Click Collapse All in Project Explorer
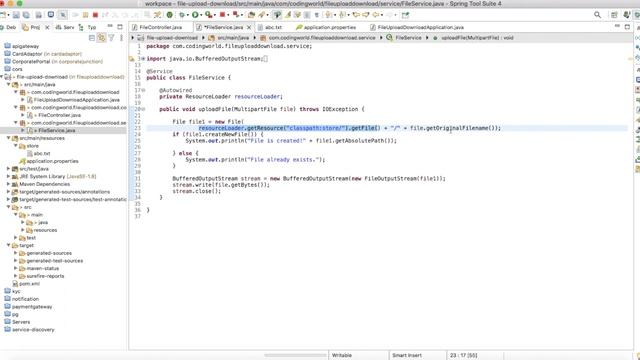 point(92,38)
